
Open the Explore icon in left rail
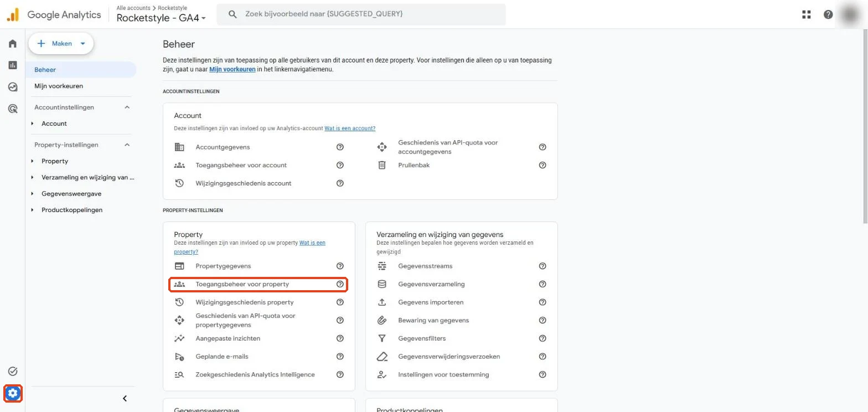pyautogui.click(x=13, y=87)
